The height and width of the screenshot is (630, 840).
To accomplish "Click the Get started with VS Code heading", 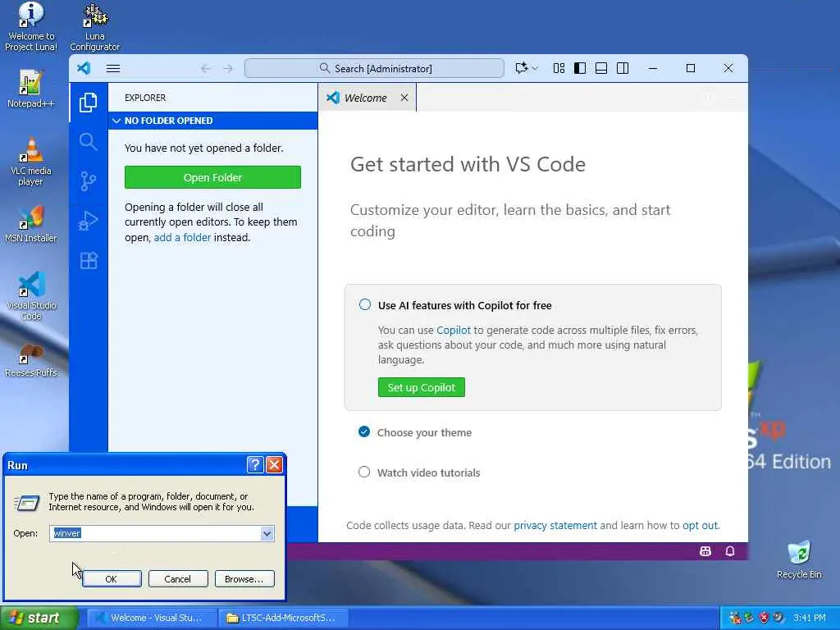I will click(x=468, y=164).
